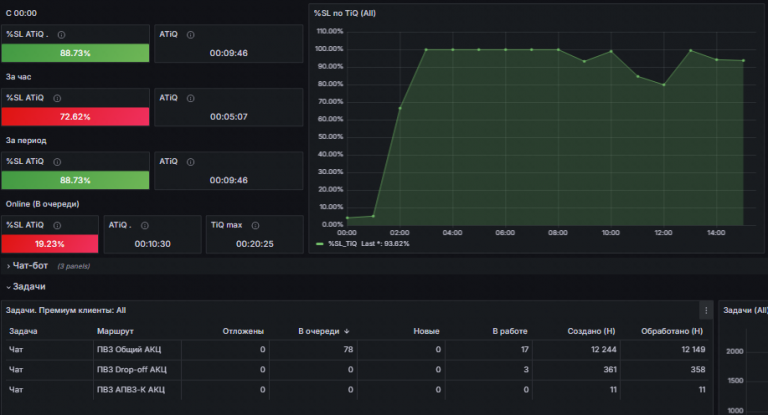Sort table by Обработано (Н) column

[672, 332]
